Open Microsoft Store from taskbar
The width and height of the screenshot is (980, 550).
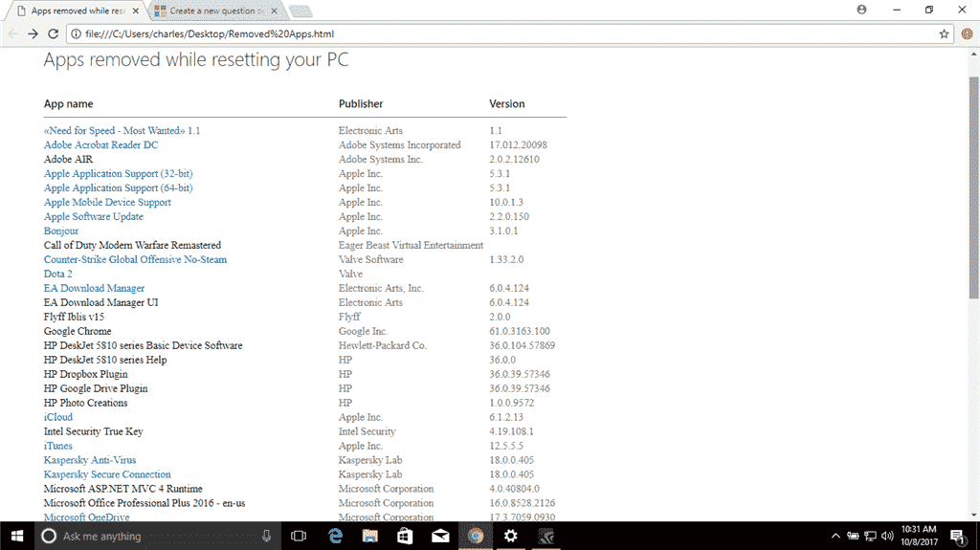click(405, 536)
